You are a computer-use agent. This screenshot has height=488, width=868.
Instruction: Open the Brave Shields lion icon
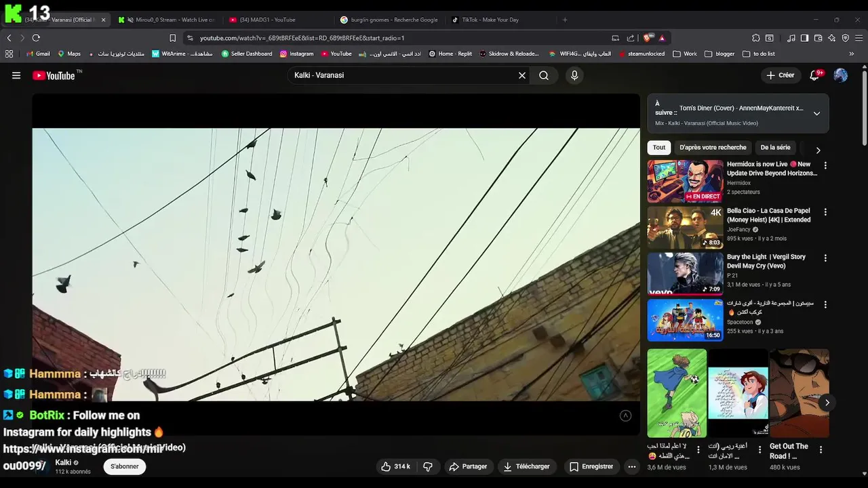[648, 38]
